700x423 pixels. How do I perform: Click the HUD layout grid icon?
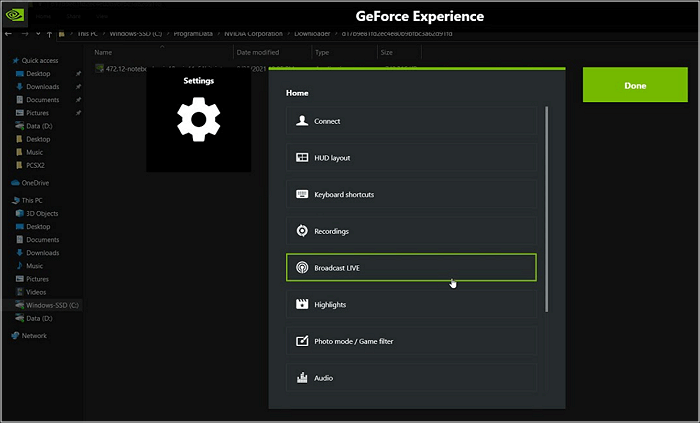point(302,158)
